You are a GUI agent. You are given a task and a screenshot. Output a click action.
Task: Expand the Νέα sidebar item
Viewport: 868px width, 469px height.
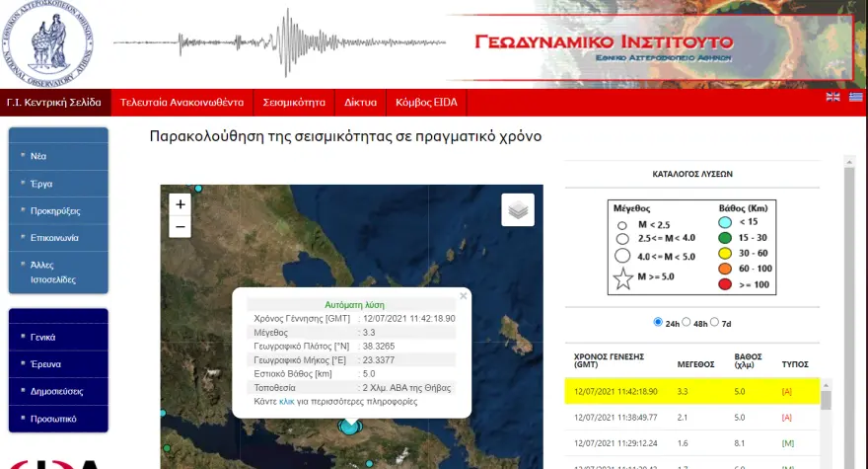(x=57, y=156)
